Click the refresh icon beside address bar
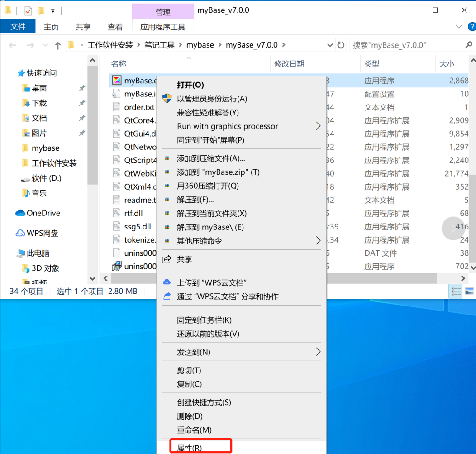The width and height of the screenshot is (476, 454). click(341, 45)
